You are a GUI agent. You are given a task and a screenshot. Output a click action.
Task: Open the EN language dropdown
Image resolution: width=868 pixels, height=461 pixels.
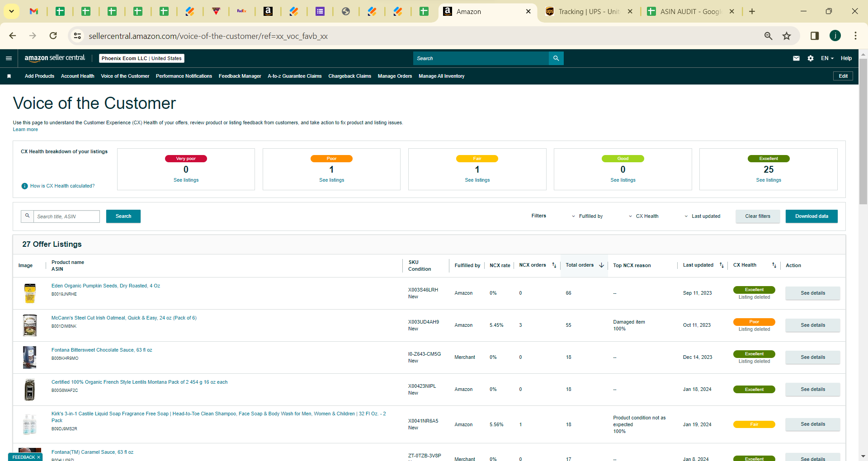pyautogui.click(x=827, y=58)
